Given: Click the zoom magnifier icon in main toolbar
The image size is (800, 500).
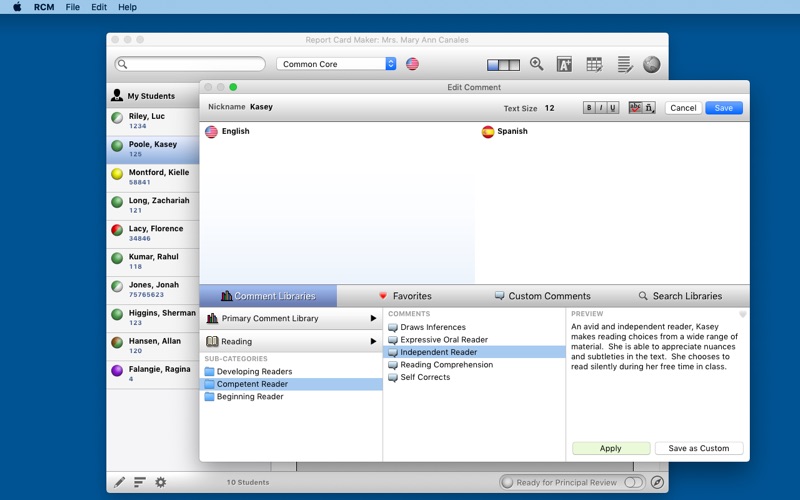Looking at the screenshot, I should coord(536,64).
